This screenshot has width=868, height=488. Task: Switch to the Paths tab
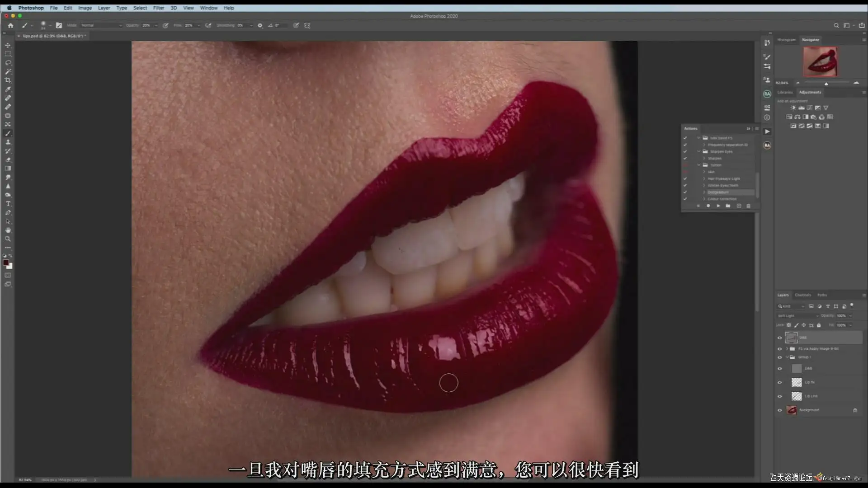point(822,295)
